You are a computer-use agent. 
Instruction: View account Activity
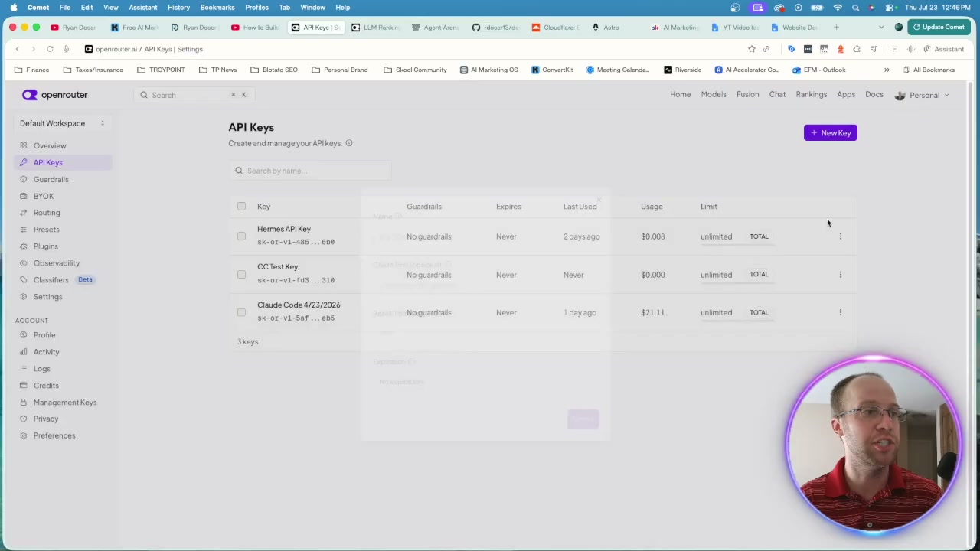(46, 352)
